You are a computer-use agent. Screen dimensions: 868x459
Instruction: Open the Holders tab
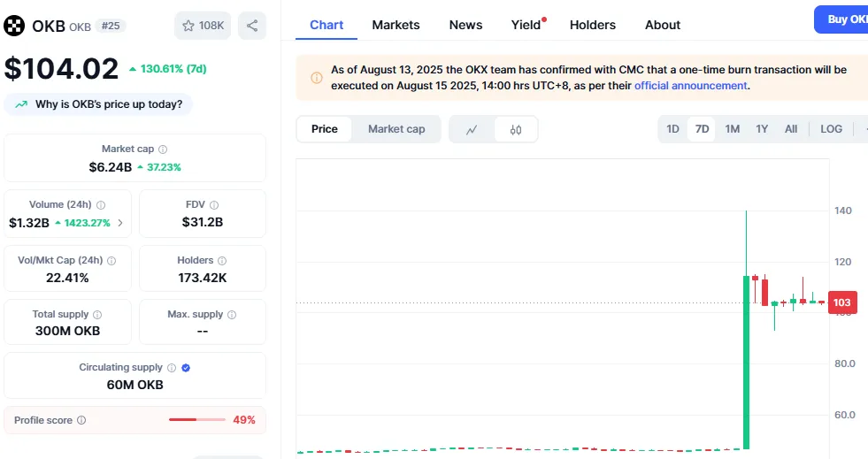(x=592, y=25)
